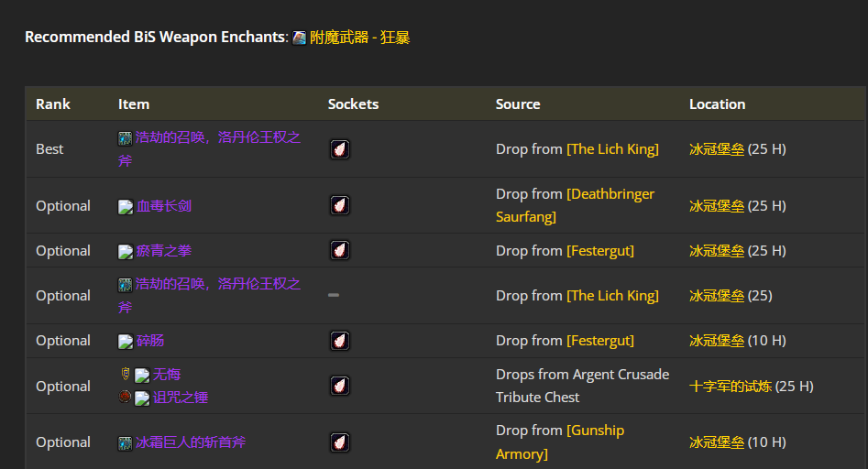This screenshot has height=469, width=868.
Task: Click the item icon next to 冰霜巨人的斩首斧
Action: 126,442
